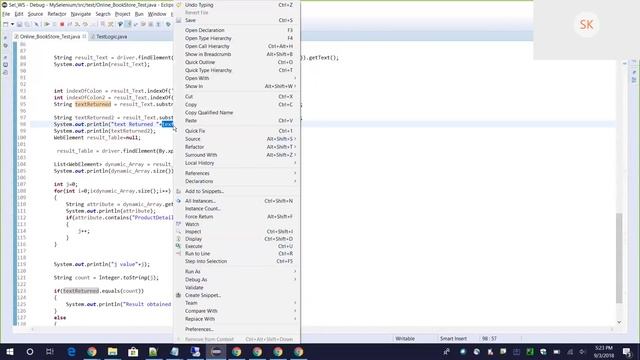Select All Instances entry
Image resolution: width=640 pixels, height=360 pixels.
point(237,201)
